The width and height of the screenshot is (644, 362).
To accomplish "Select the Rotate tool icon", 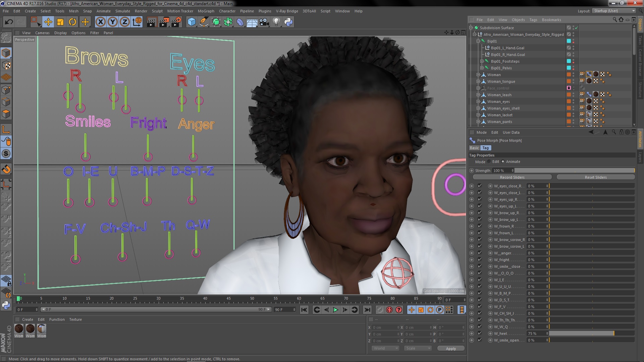I will 72,22.
